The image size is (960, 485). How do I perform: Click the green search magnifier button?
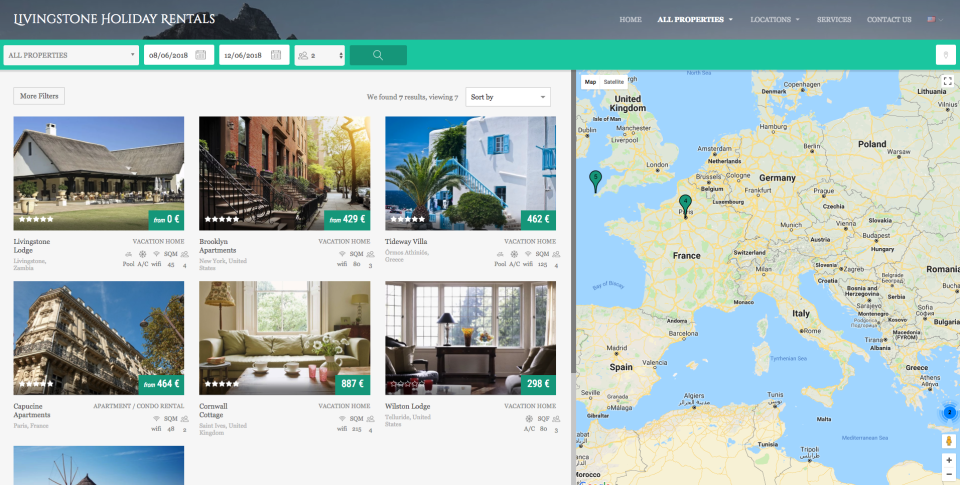click(x=378, y=55)
